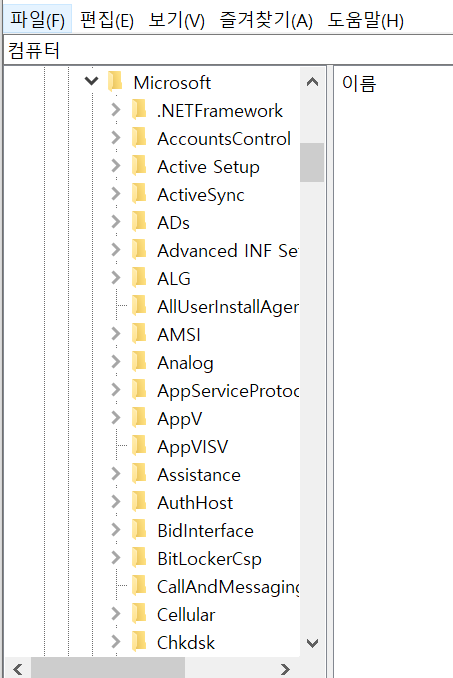This screenshot has width=453, height=678.
Task: Expand the Analog key
Action: (115, 362)
